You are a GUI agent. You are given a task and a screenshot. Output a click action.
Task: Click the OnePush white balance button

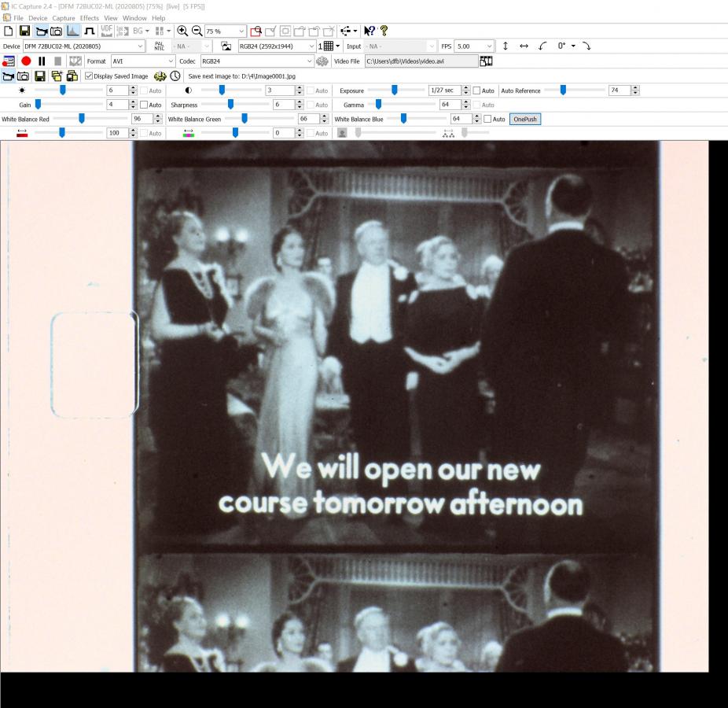pos(525,119)
